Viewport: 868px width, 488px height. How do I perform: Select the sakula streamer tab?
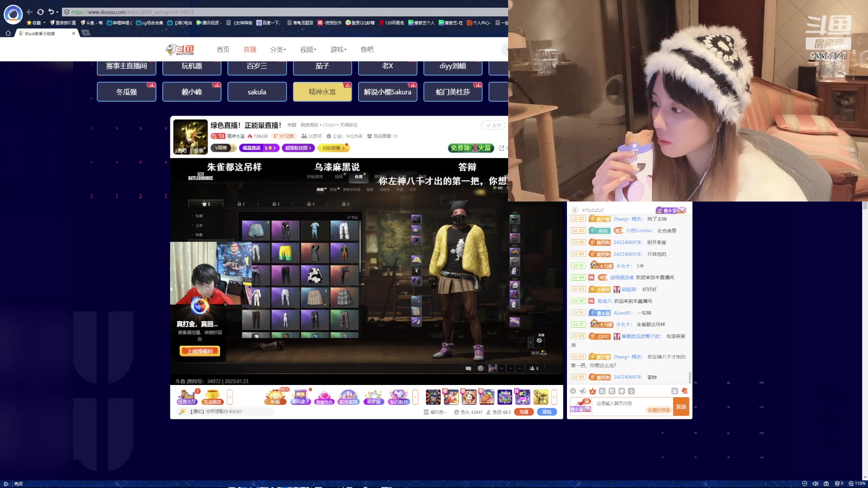257,92
